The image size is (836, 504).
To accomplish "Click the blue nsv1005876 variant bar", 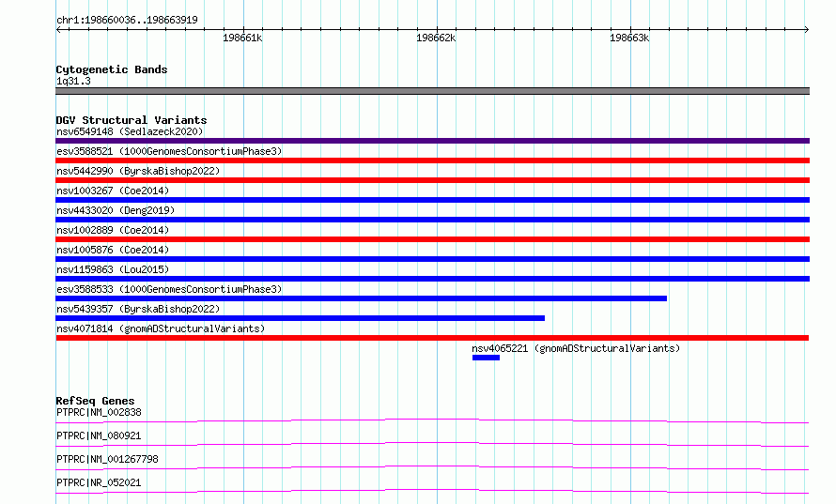I will [432, 259].
